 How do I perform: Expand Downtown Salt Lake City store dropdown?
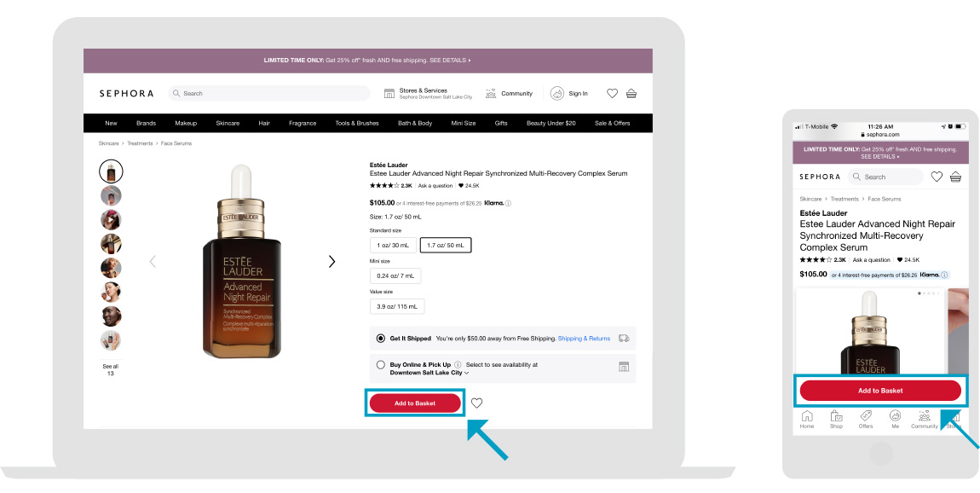429,373
